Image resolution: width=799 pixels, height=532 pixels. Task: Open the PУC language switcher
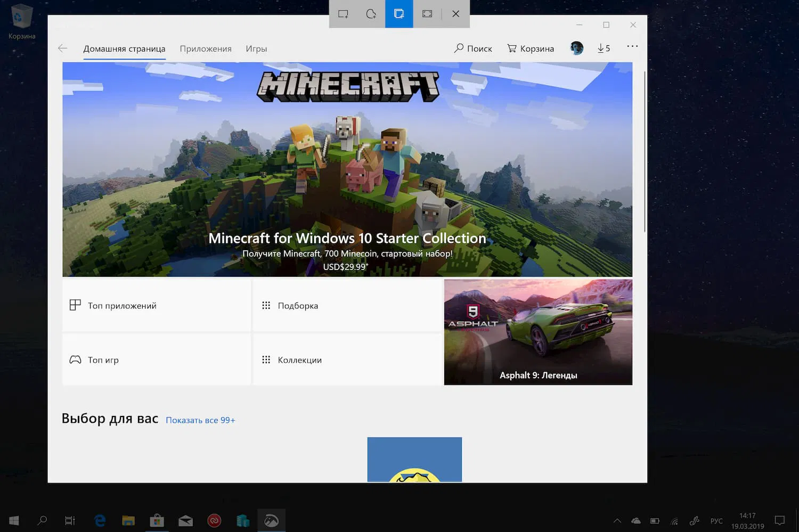[x=716, y=520]
